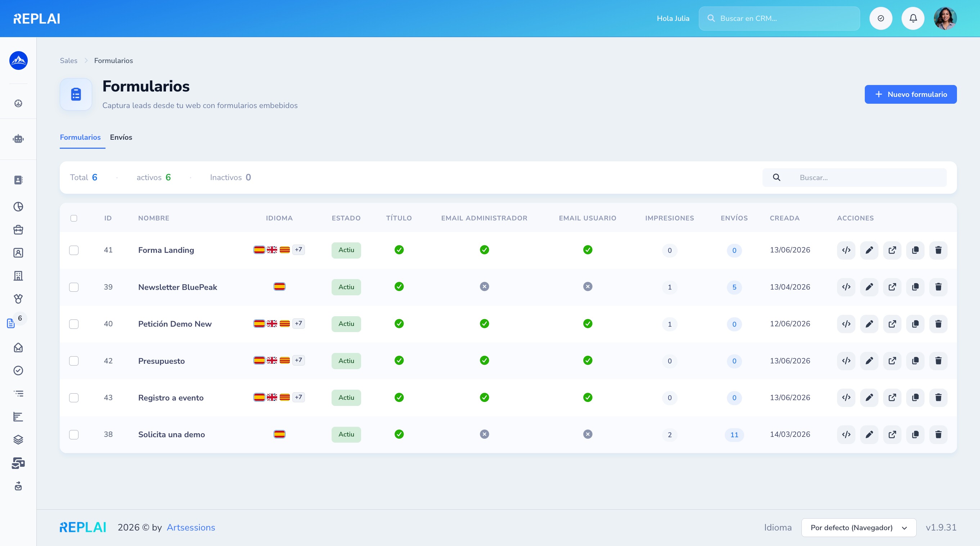Screen dimensions: 980x546
Task: Duplicate the Presupuesto form
Action: [915, 361]
